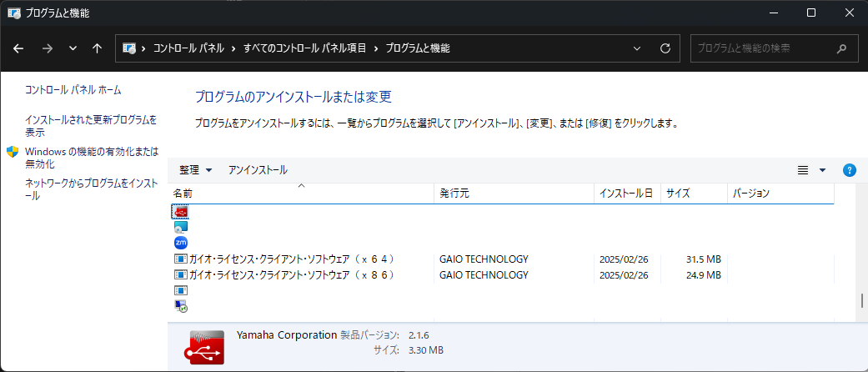Go back using the left arrow
The height and width of the screenshot is (372, 868).
(x=19, y=48)
